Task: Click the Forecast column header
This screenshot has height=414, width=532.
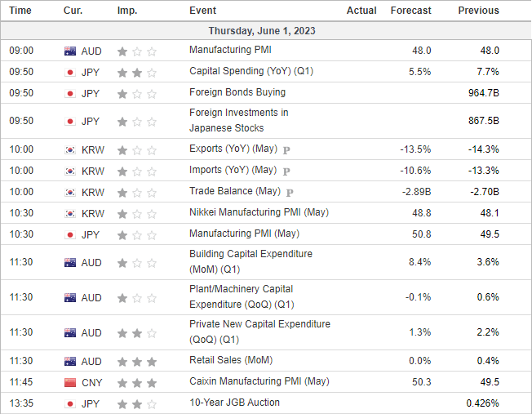Action: click(x=410, y=11)
